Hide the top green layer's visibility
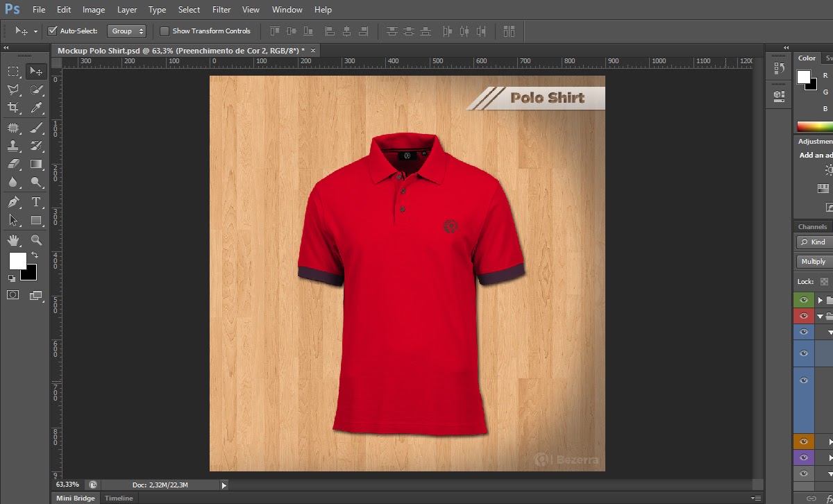This screenshot has width=833, height=504. 805,300
